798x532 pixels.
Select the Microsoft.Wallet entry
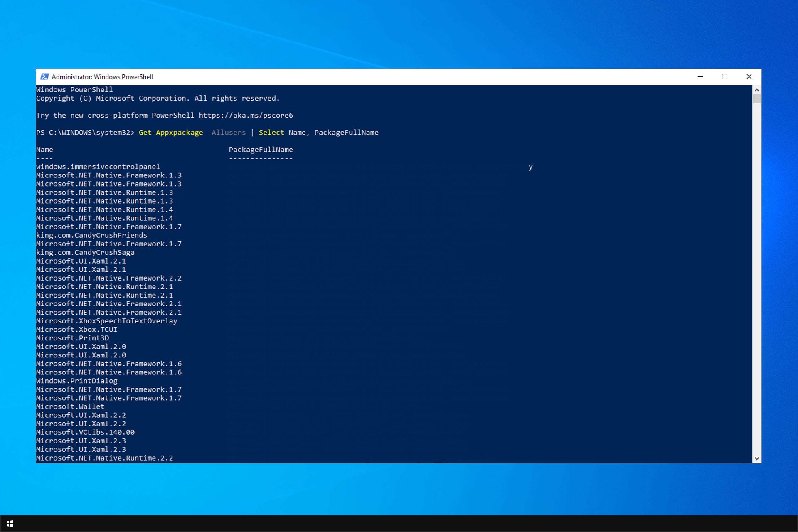[70, 406]
